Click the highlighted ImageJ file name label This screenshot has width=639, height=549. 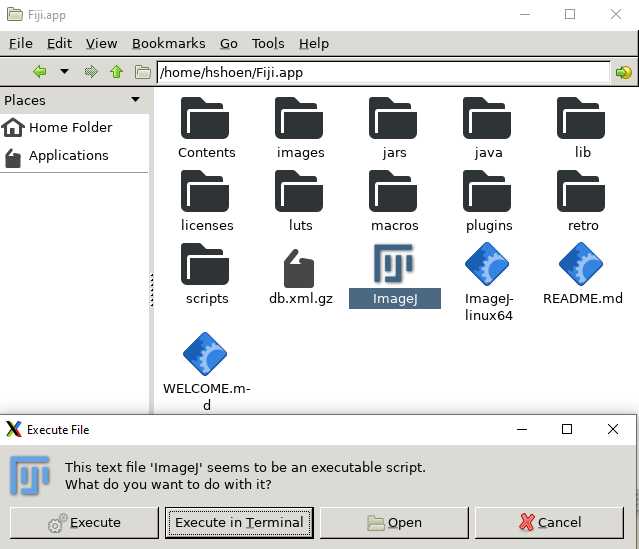click(x=395, y=298)
